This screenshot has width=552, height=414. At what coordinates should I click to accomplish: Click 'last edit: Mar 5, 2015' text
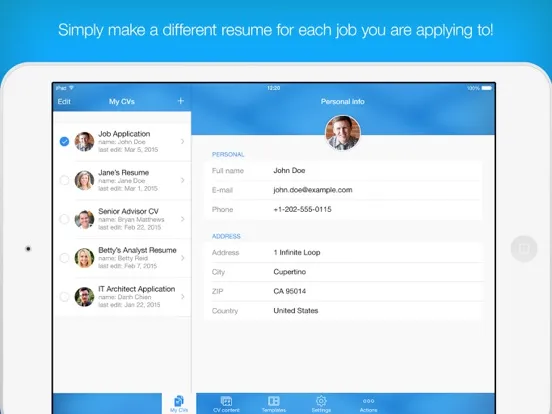pyautogui.click(x=128, y=150)
